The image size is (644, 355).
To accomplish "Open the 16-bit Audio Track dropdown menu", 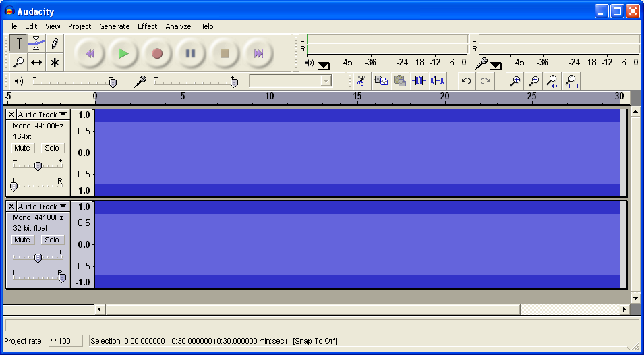I will click(42, 115).
